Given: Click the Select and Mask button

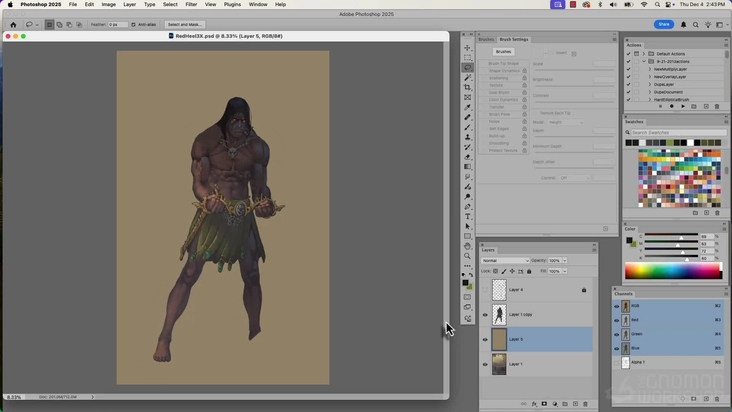Looking at the screenshot, I should 184,24.
